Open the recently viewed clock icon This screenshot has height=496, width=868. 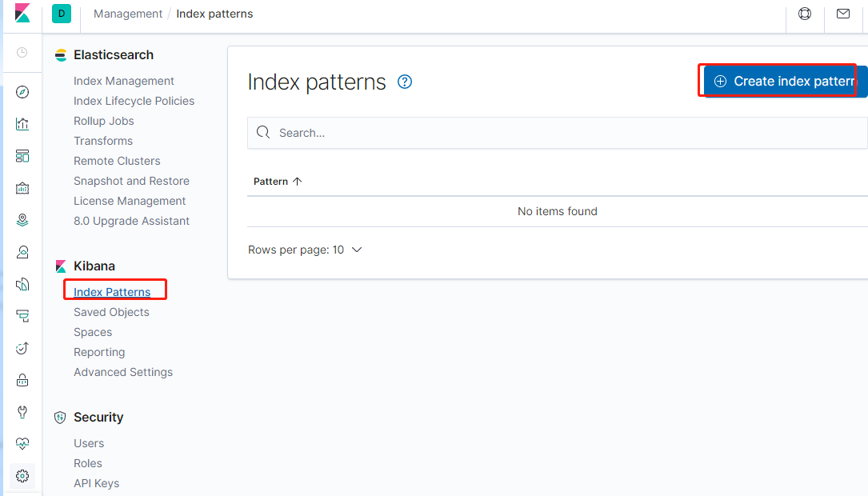tap(22, 53)
